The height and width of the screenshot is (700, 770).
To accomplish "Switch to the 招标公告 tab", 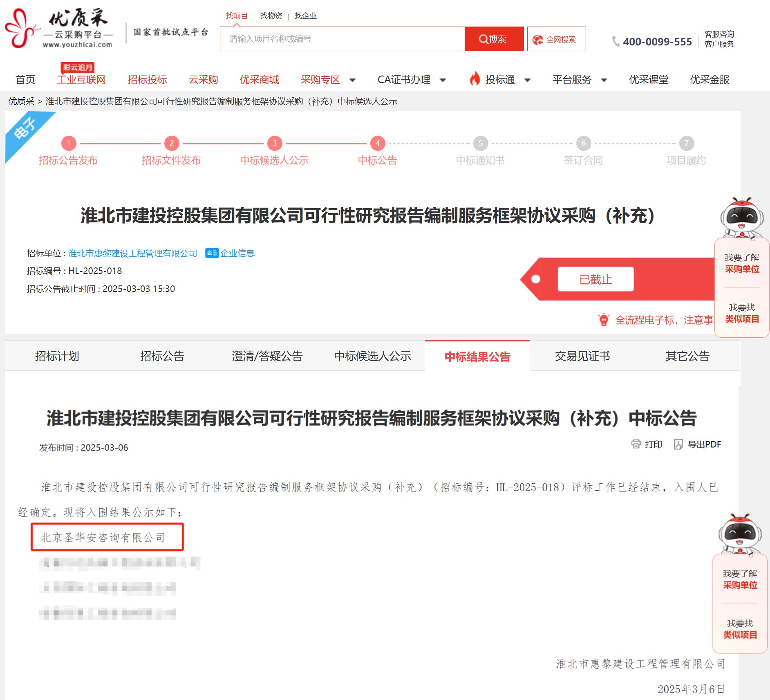I will [x=162, y=356].
